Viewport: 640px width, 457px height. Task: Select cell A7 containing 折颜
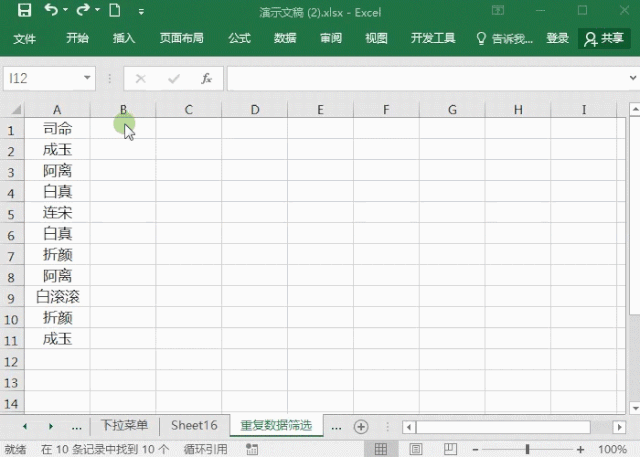pos(57,255)
